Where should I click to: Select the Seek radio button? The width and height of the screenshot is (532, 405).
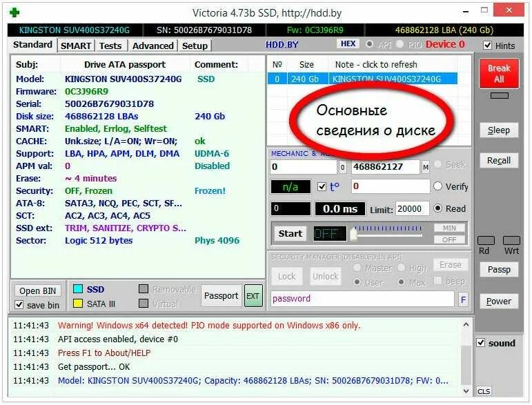[438, 164]
